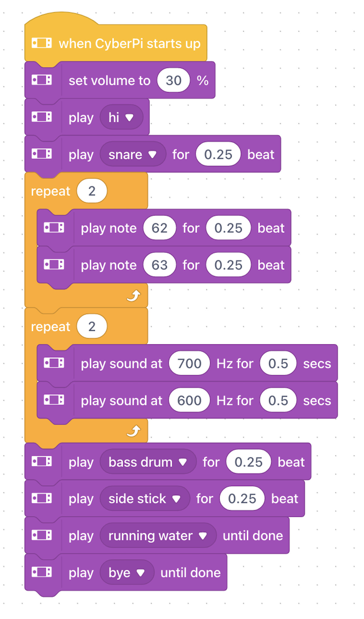Click CyberPi icon on 'when CyberPi starts up' block

pos(42,43)
